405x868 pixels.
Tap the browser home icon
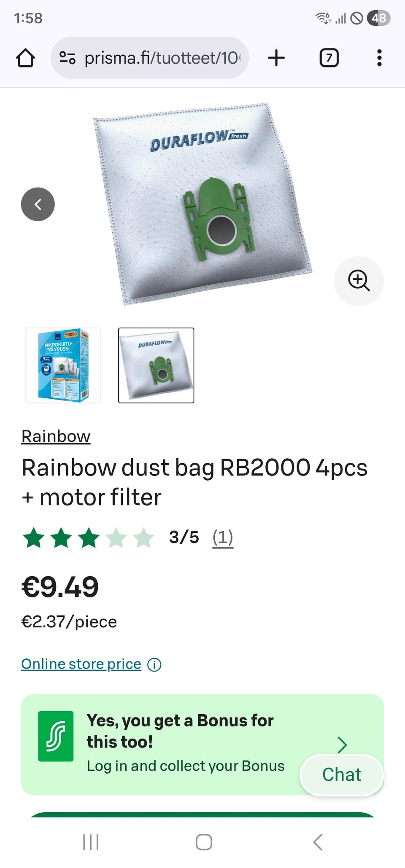click(x=25, y=58)
